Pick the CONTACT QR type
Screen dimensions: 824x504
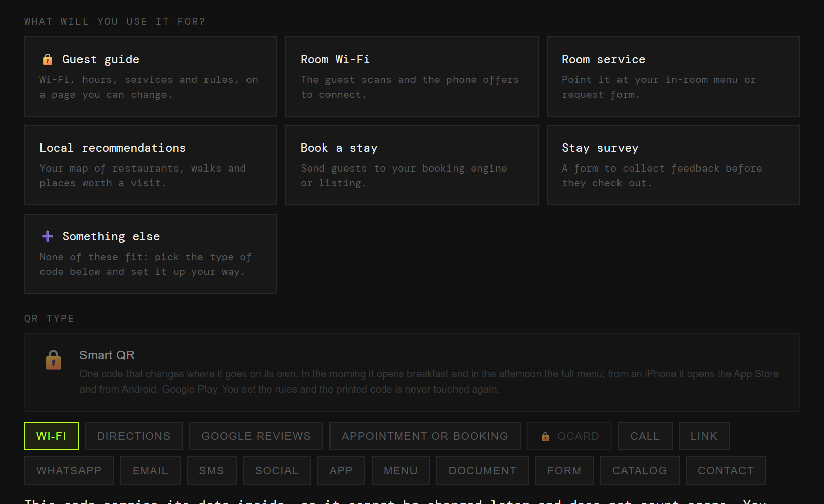click(726, 471)
